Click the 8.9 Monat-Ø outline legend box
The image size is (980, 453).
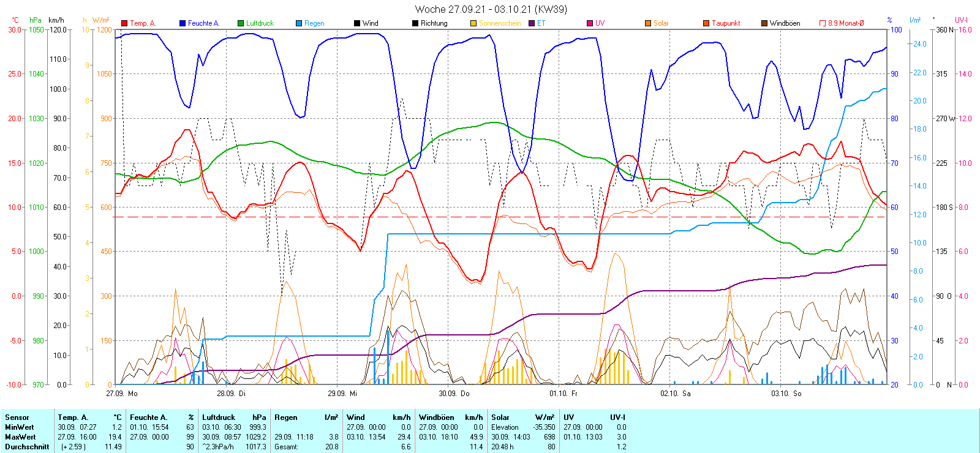(823, 23)
